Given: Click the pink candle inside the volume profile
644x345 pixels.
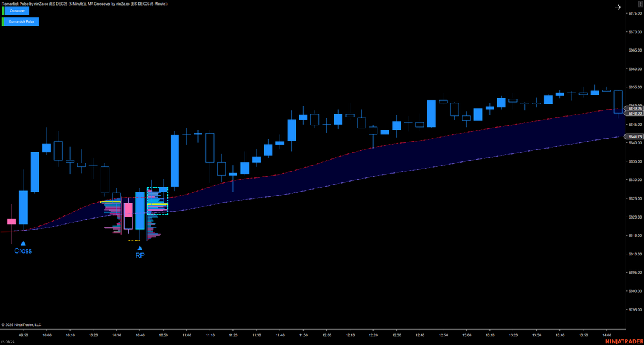Looking at the screenshot, I should pos(128,210).
